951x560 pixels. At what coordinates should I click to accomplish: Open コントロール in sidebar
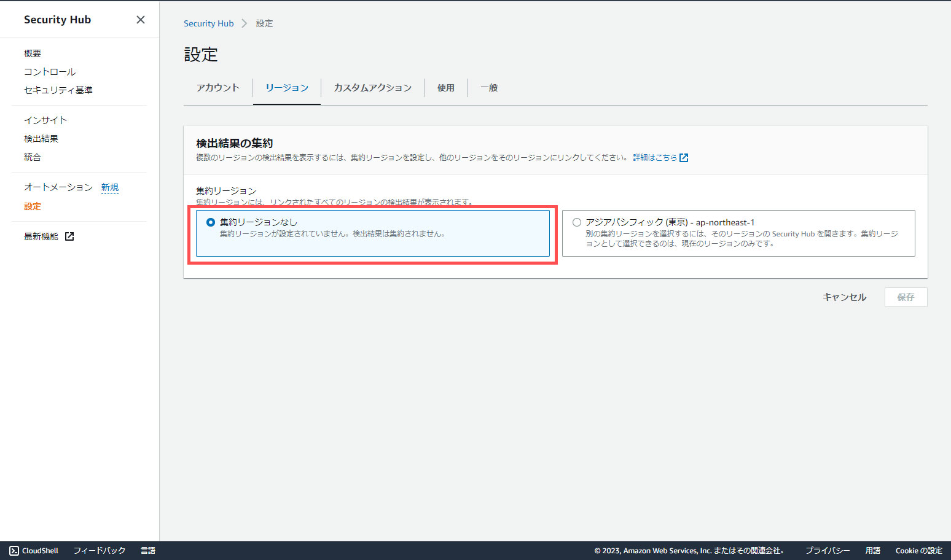click(50, 72)
